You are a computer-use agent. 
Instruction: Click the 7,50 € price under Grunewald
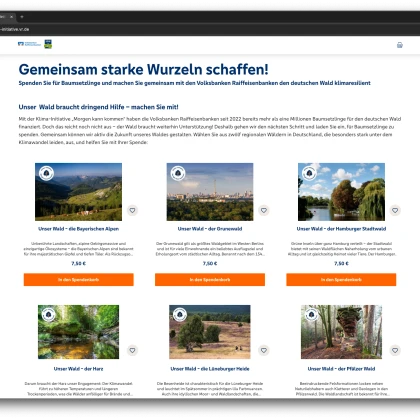210,263
